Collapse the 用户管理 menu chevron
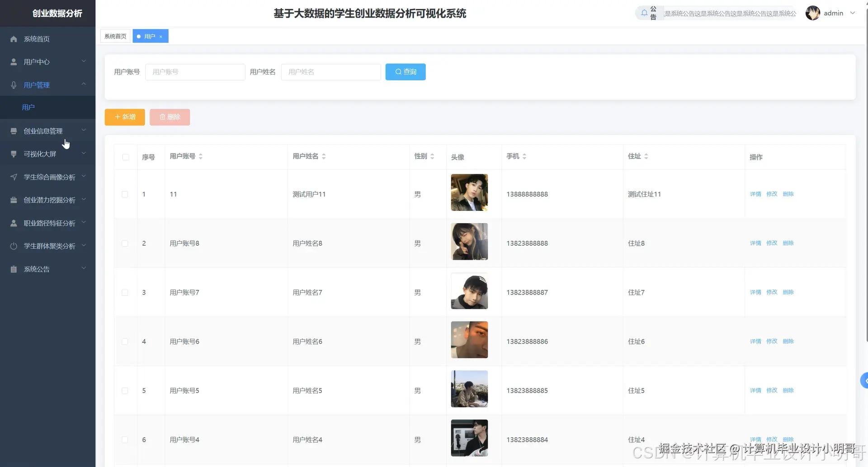The image size is (868, 467). [84, 84]
